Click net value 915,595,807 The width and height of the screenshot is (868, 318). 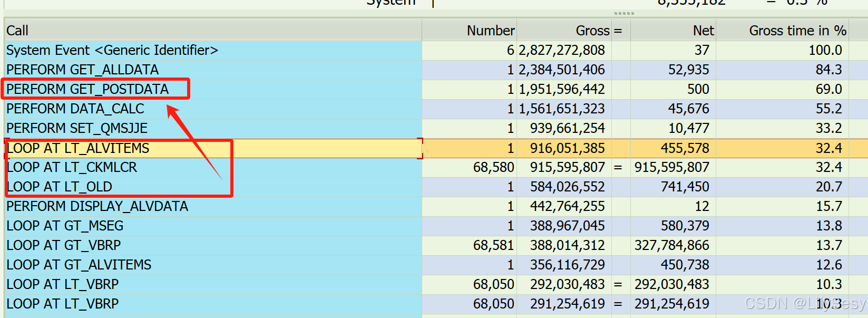click(672, 167)
